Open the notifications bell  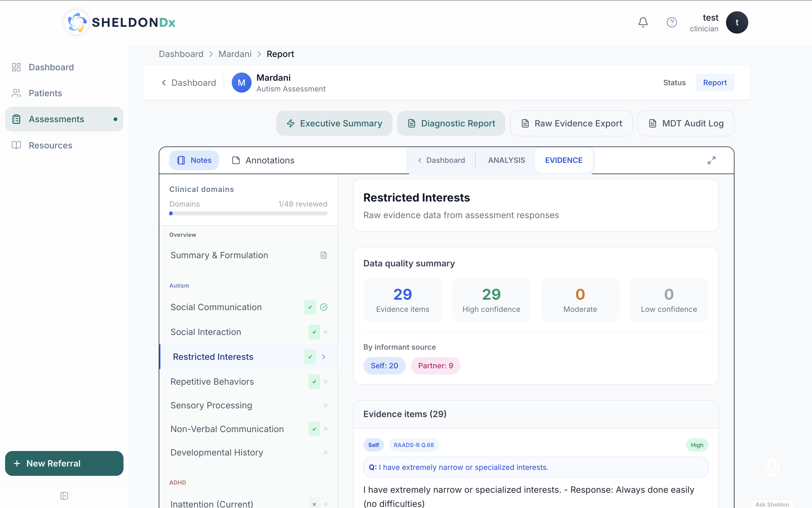(x=643, y=22)
